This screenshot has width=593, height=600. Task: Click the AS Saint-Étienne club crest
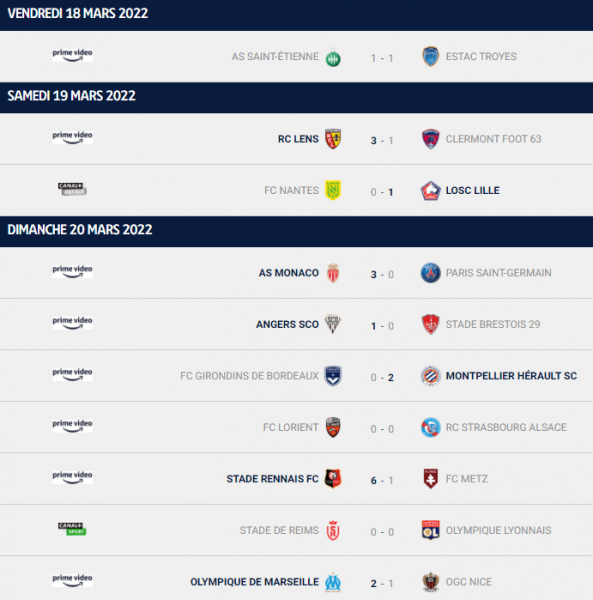333,58
